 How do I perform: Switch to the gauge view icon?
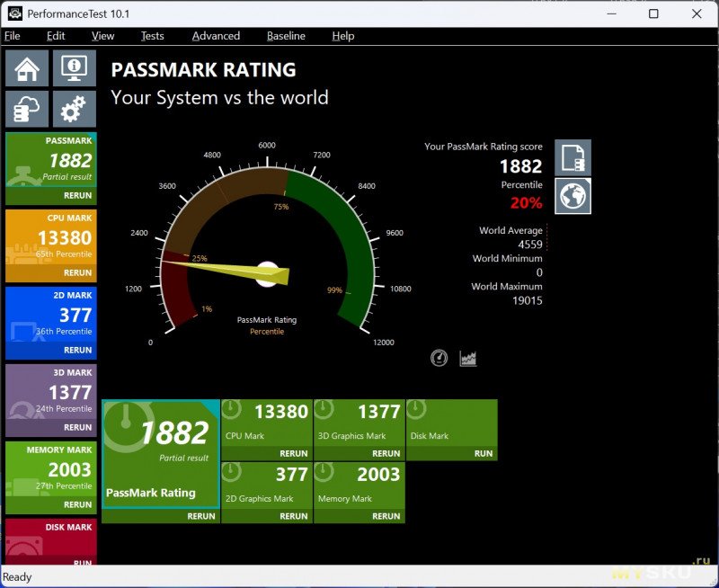439,358
